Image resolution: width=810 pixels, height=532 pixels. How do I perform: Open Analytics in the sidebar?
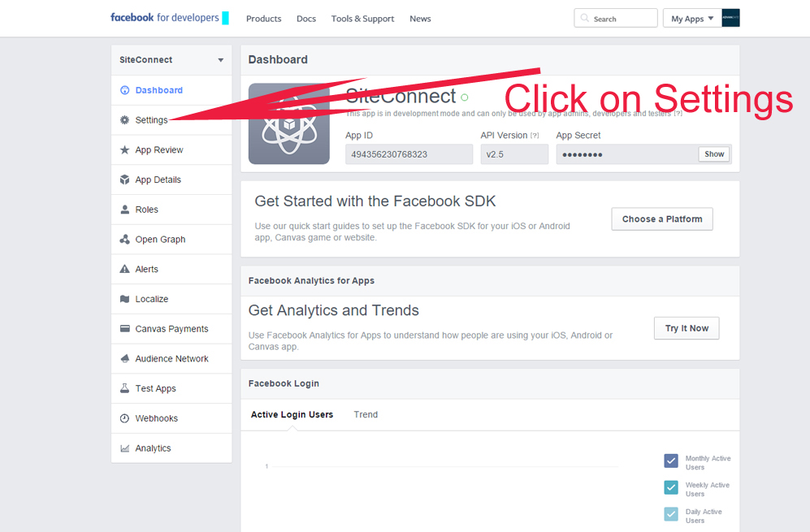[x=171, y=448]
